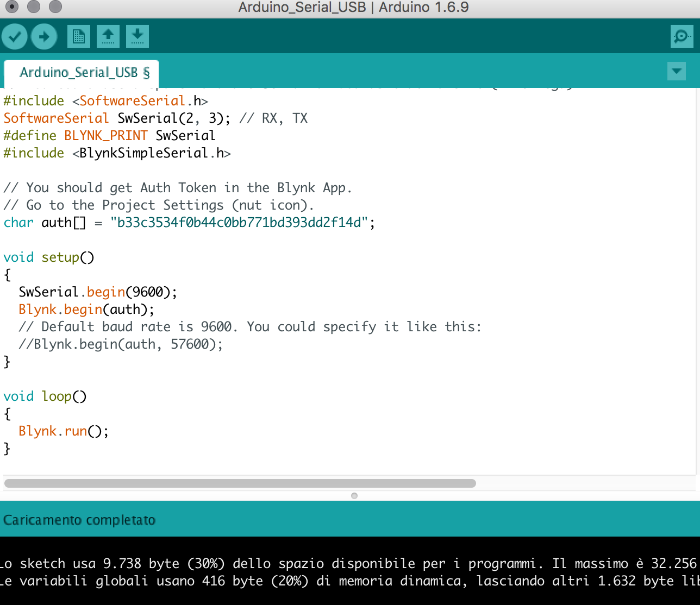Click the console divider handle dot
This screenshot has width=700, height=605.
tap(354, 496)
